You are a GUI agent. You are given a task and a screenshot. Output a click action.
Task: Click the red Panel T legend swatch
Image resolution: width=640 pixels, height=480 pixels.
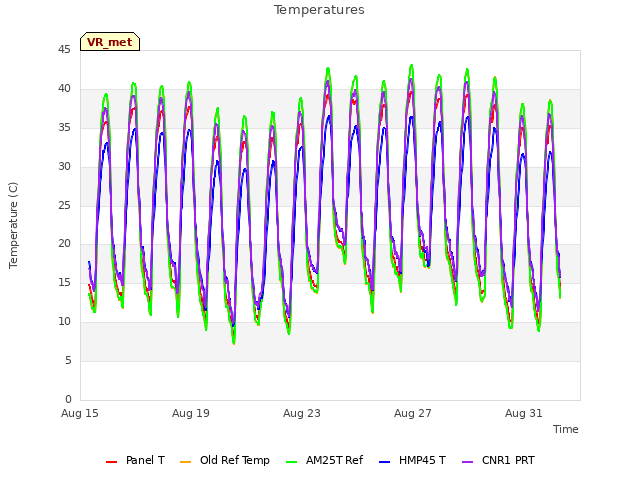[111, 462]
